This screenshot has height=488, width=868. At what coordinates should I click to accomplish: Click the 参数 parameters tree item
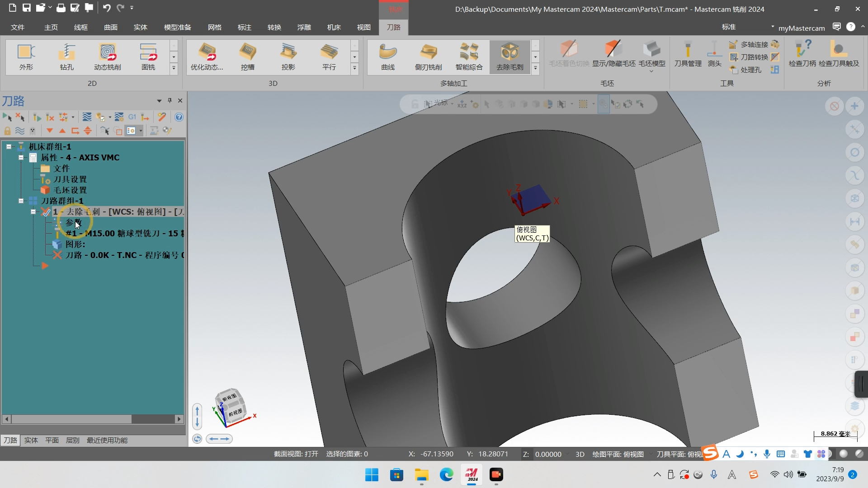click(73, 223)
